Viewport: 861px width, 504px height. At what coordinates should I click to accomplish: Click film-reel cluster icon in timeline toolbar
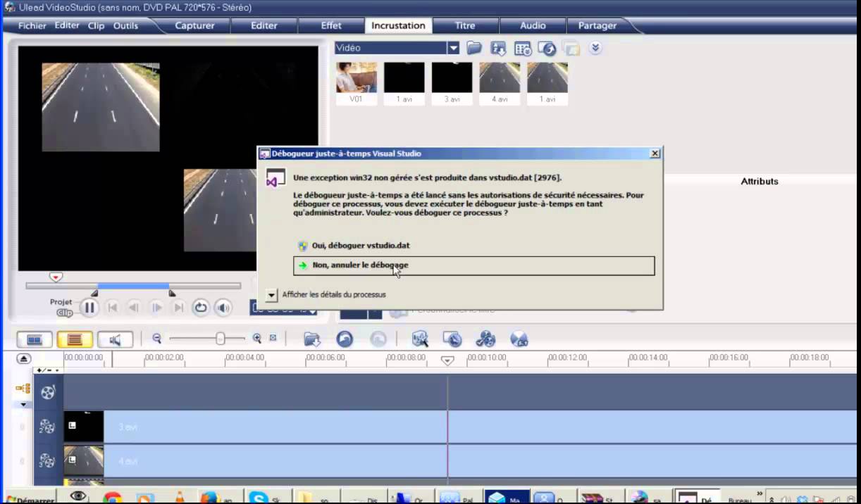tap(485, 339)
